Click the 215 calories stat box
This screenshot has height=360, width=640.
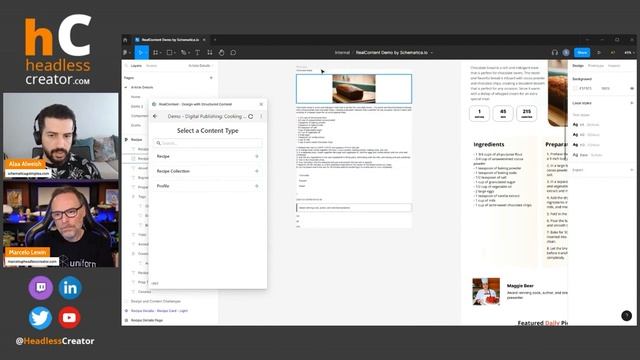tap(527, 113)
